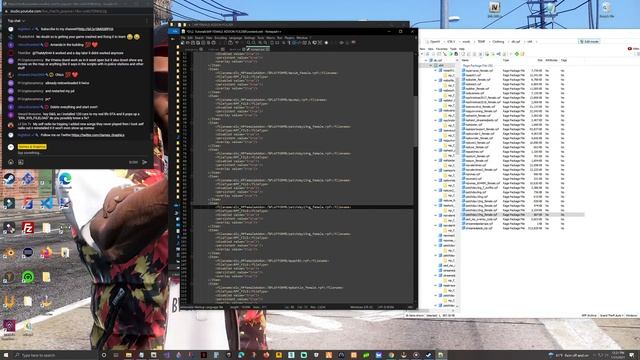Click the dlc.rpf breadcrumb in OpenIV
Viewport: 640px width, 360px height.
coord(516,42)
